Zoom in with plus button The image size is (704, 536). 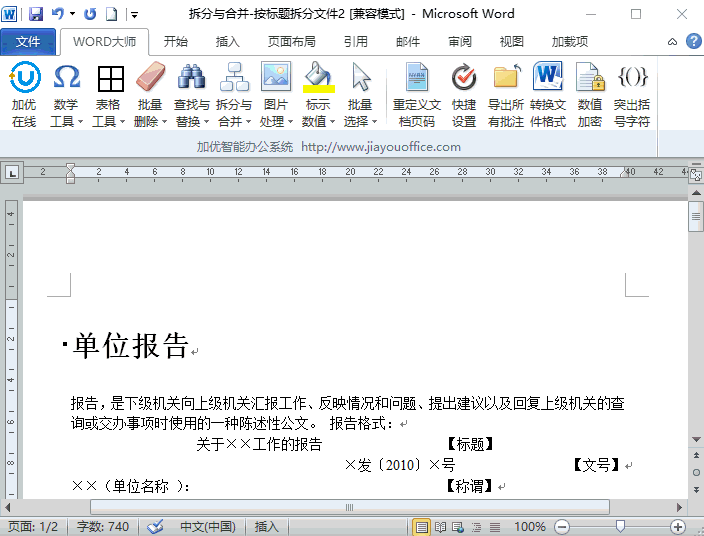(x=678, y=527)
